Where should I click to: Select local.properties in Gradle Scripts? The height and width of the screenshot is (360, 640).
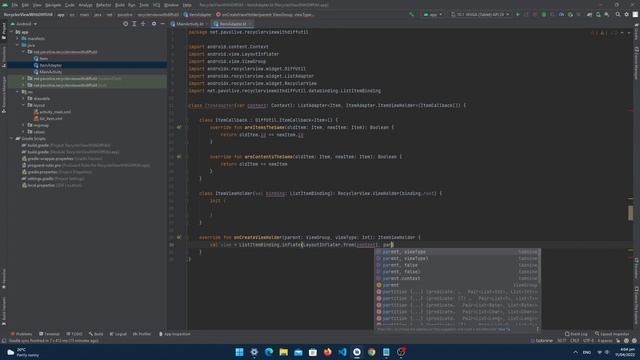[x=52, y=185]
